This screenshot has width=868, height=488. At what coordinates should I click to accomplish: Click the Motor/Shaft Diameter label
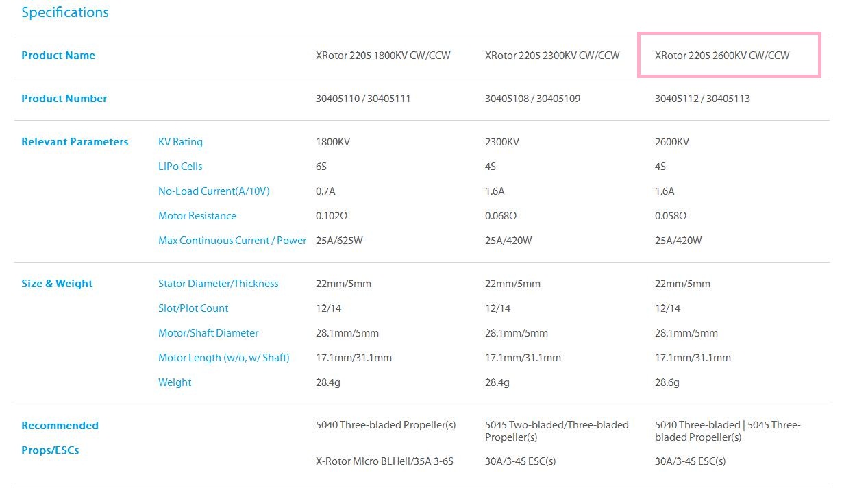pyautogui.click(x=208, y=333)
